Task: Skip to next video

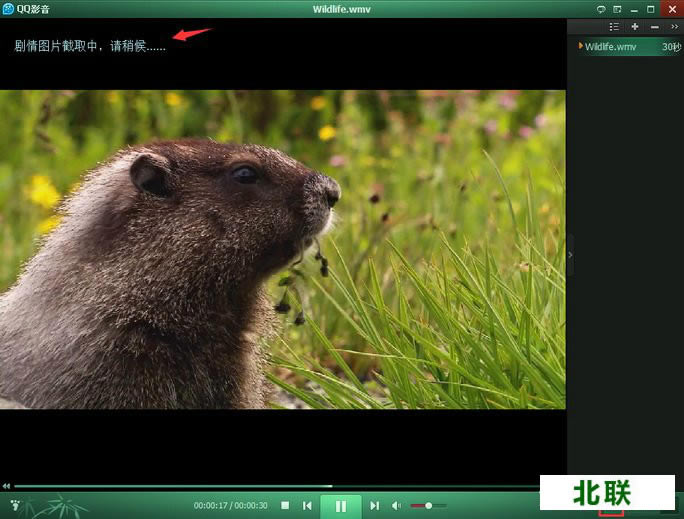Action: [x=375, y=506]
